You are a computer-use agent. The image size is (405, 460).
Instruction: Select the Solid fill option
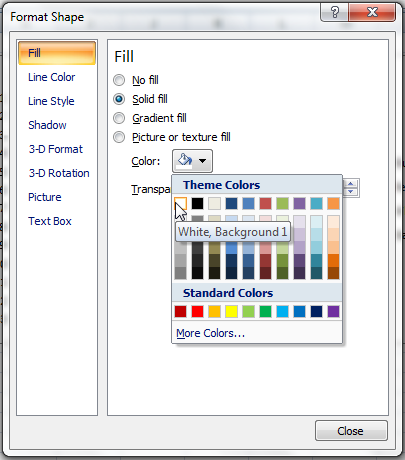pyautogui.click(x=119, y=99)
